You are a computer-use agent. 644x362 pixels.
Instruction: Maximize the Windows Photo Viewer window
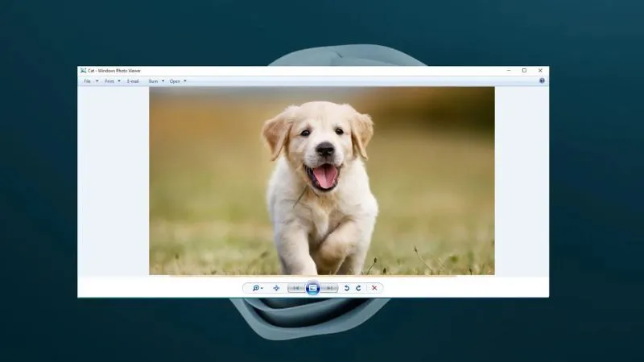click(x=524, y=71)
